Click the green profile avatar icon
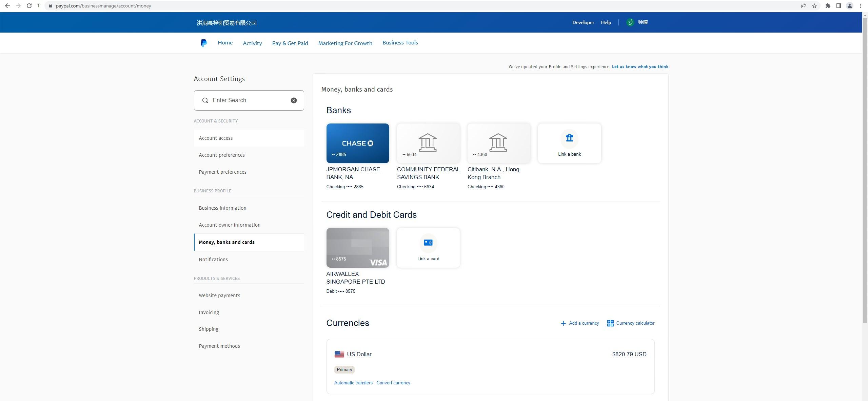Image resolution: width=868 pixels, height=401 pixels. click(630, 22)
